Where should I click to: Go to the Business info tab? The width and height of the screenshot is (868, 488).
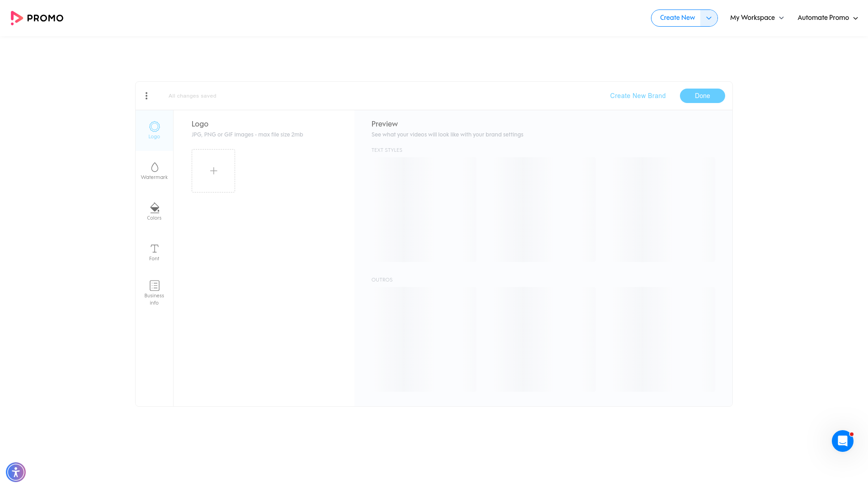pyautogui.click(x=154, y=293)
